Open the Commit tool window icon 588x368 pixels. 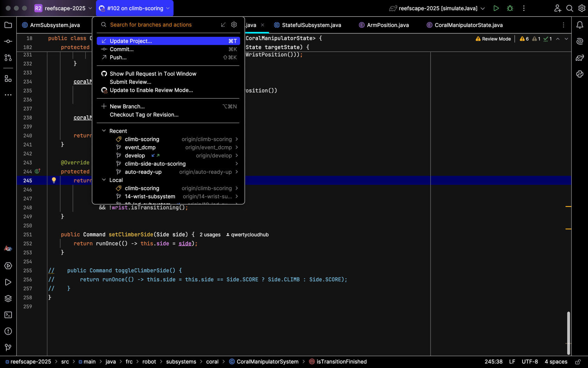point(8,41)
